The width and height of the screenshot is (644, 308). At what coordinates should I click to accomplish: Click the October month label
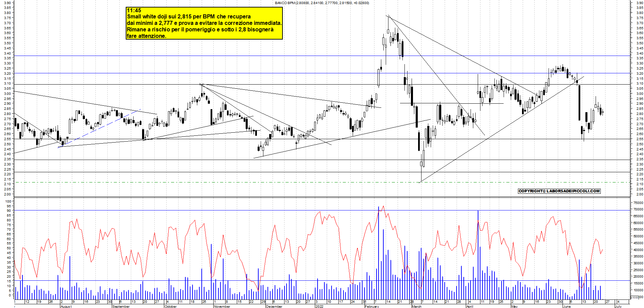(170, 306)
